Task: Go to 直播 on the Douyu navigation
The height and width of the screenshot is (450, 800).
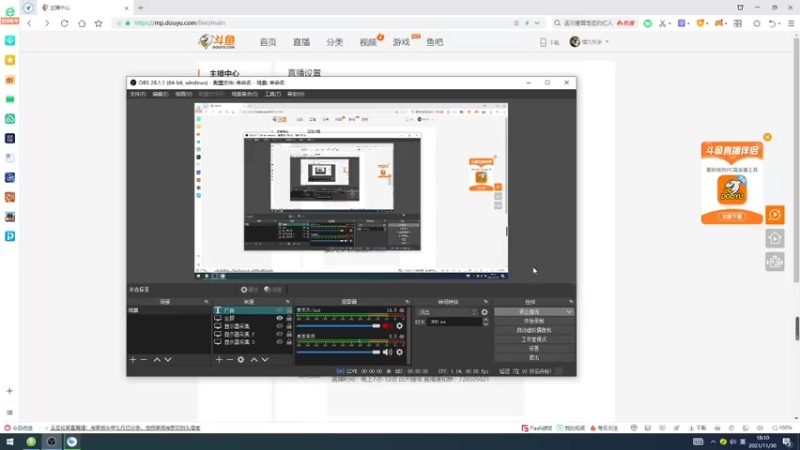Action: [x=302, y=42]
